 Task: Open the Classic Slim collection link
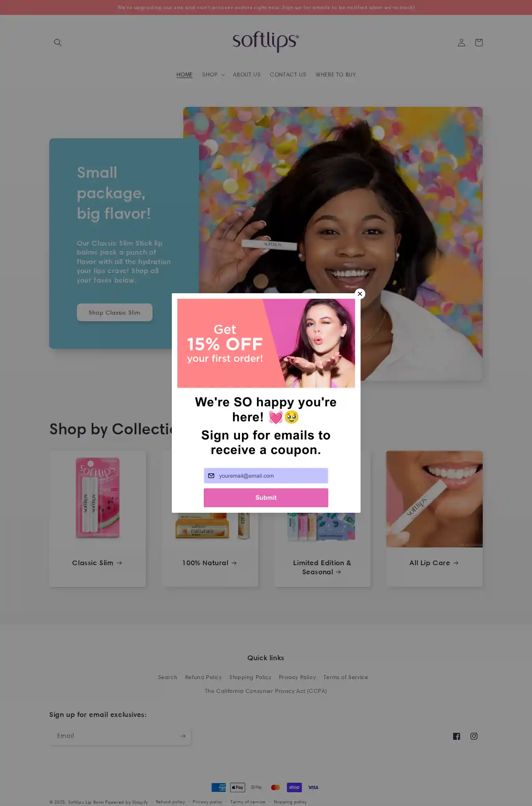97,563
